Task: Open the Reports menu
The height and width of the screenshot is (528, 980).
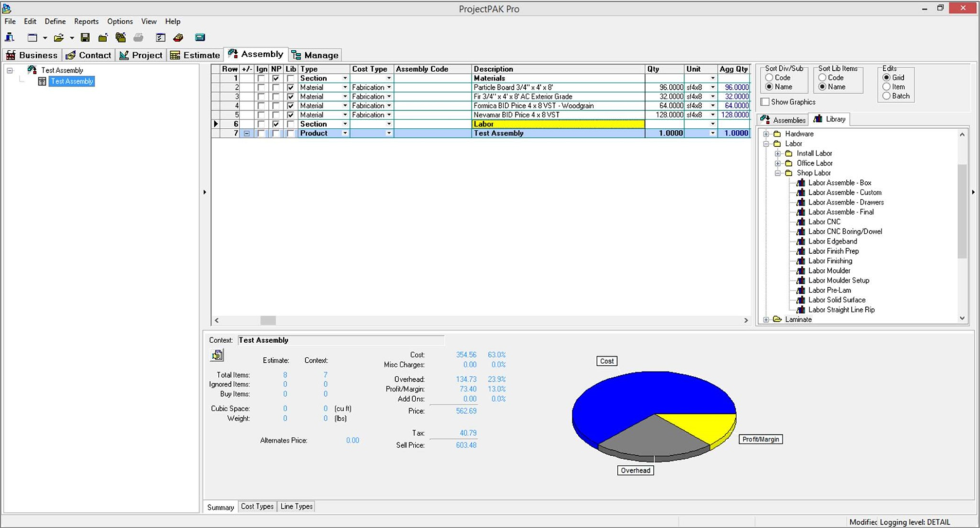Action: click(x=86, y=21)
